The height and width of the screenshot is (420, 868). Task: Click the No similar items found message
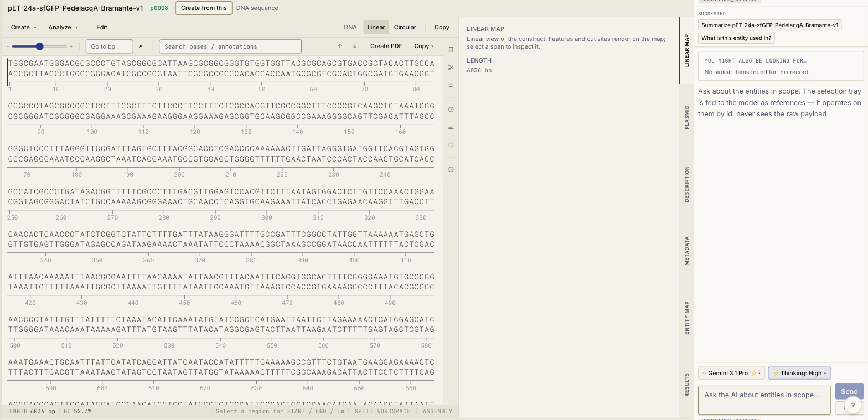tap(757, 72)
